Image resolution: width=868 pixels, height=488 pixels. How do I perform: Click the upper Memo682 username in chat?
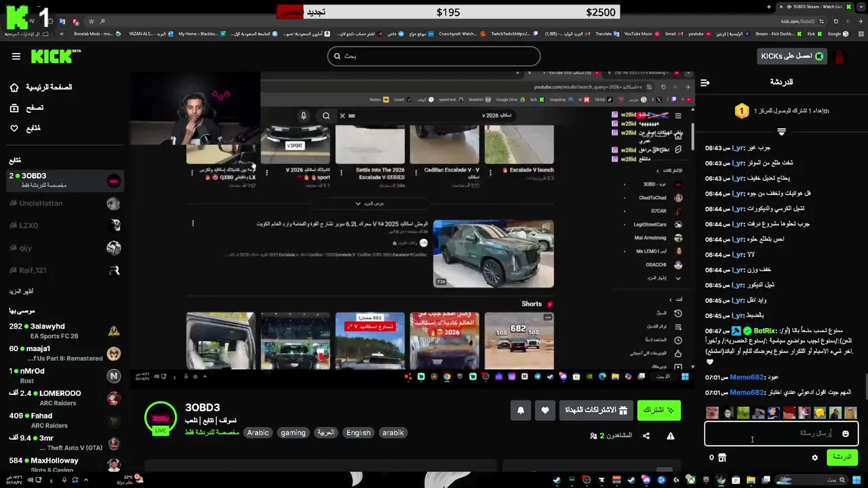tap(747, 378)
